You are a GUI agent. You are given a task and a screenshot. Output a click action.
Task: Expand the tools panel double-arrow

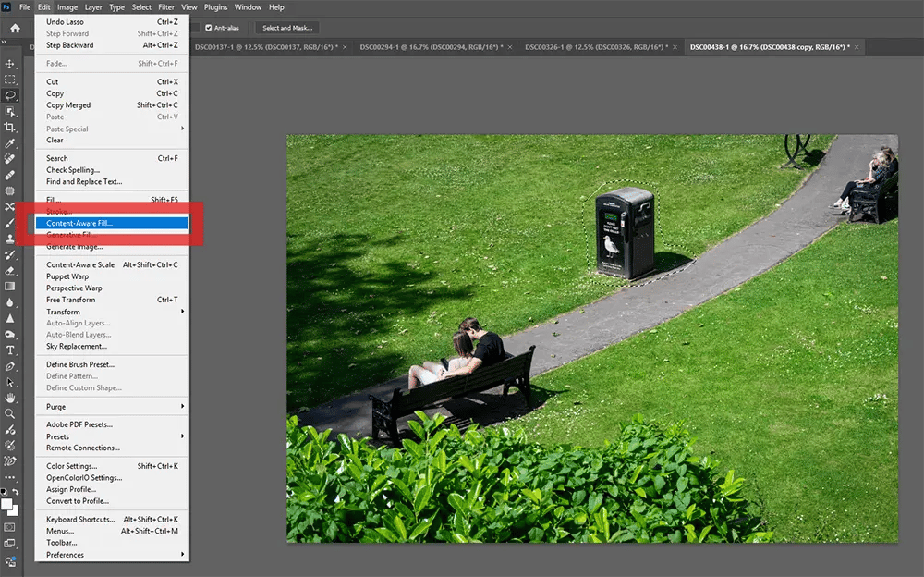coord(4,42)
